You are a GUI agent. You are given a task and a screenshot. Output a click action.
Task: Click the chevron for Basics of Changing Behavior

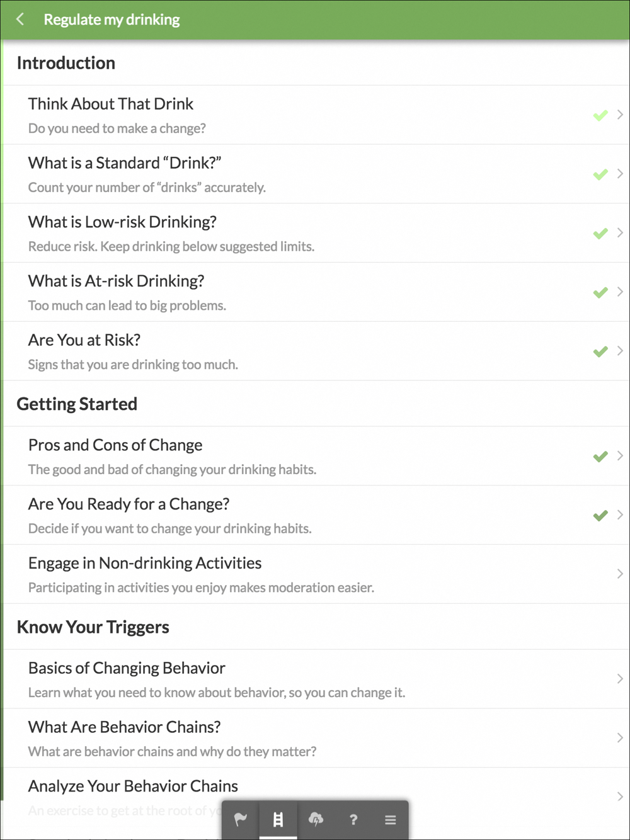[x=620, y=679]
